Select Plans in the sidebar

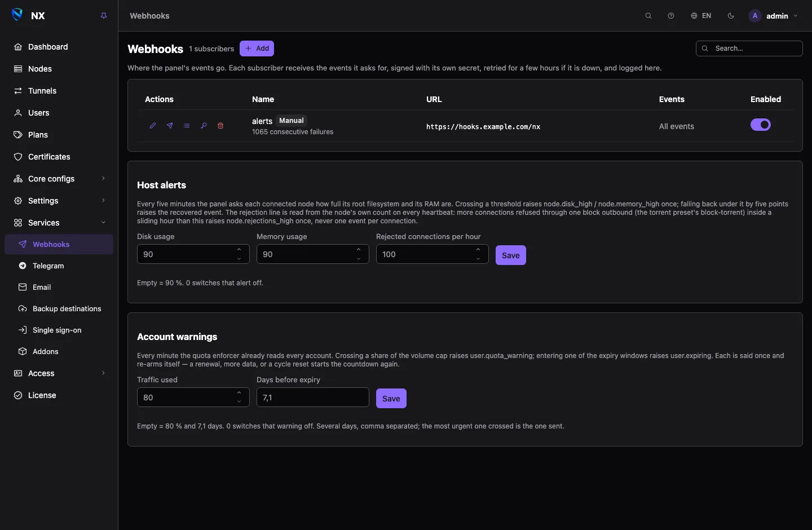[59, 135]
